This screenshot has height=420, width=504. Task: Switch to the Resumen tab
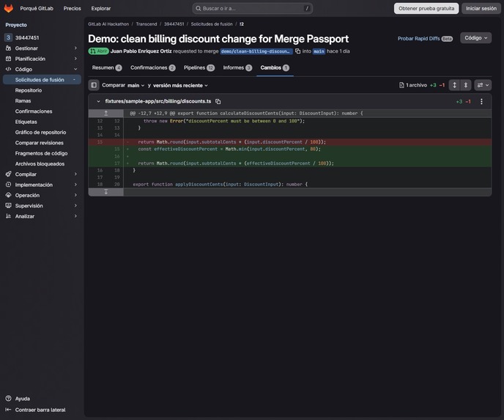(x=107, y=67)
